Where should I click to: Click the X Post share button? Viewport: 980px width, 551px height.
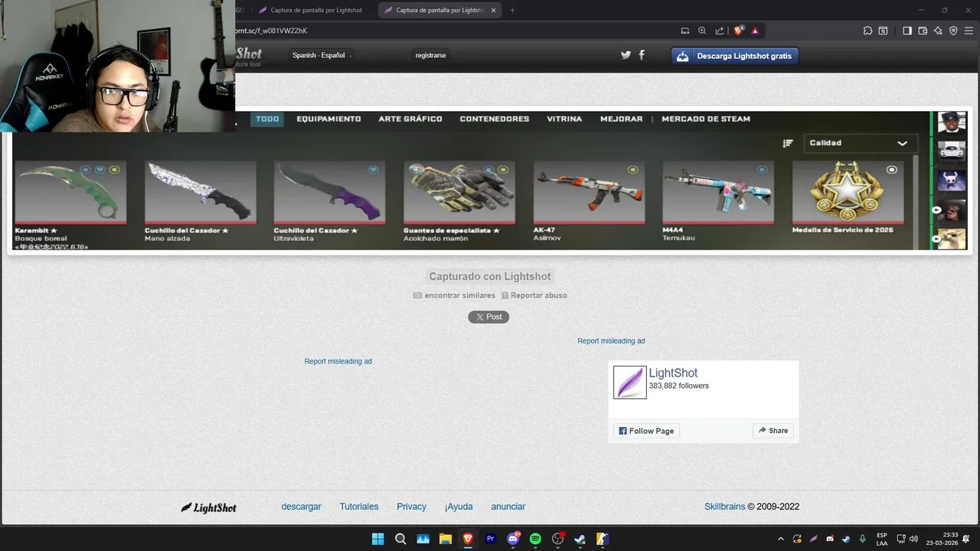click(488, 317)
